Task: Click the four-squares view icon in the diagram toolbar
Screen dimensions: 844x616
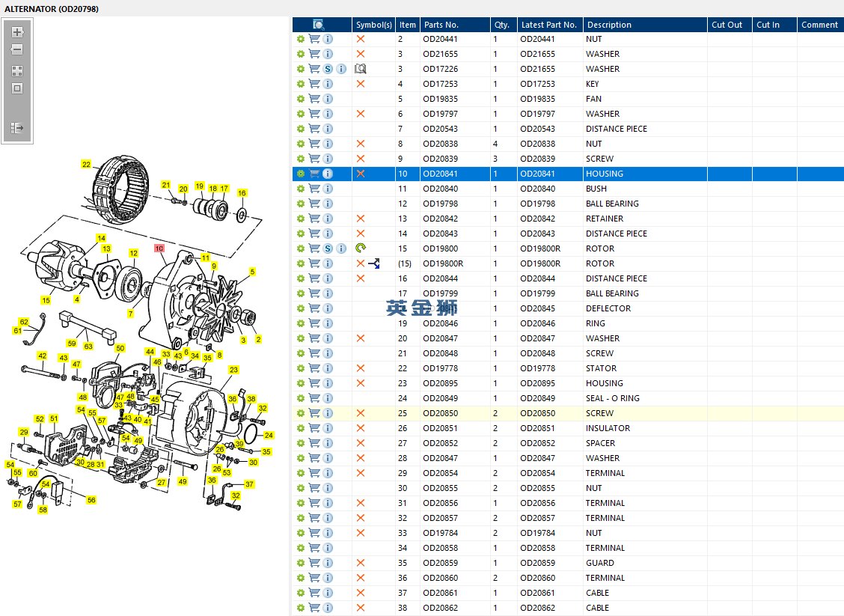Action: [x=17, y=71]
